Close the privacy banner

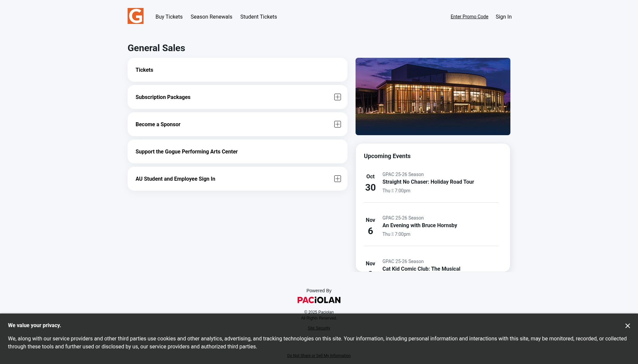tap(627, 326)
